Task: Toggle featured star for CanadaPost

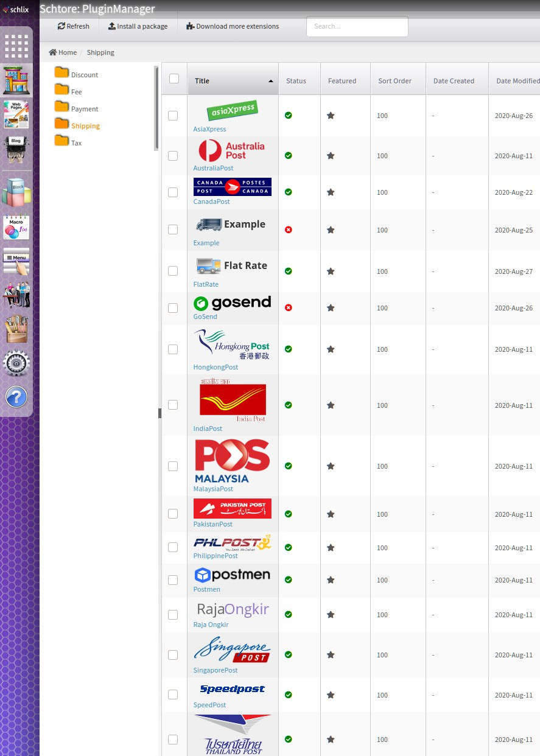Action: click(x=331, y=192)
